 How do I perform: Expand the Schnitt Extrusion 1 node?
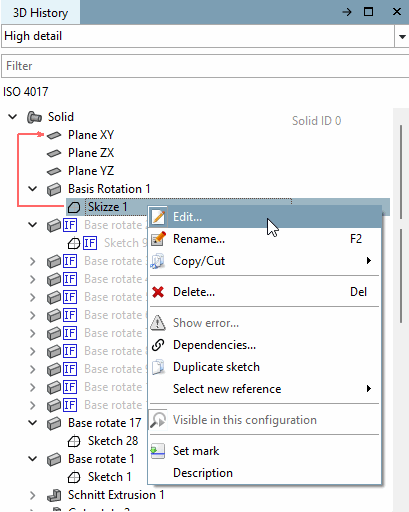click(x=32, y=495)
